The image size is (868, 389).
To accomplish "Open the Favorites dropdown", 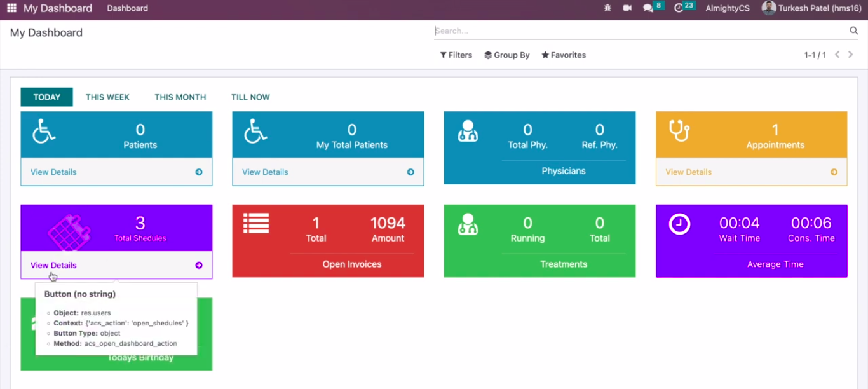I will [x=563, y=55].
